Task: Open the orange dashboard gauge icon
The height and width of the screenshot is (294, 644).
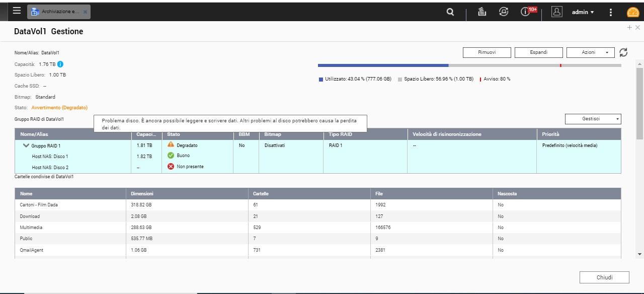Action: [x=633, y=13]
